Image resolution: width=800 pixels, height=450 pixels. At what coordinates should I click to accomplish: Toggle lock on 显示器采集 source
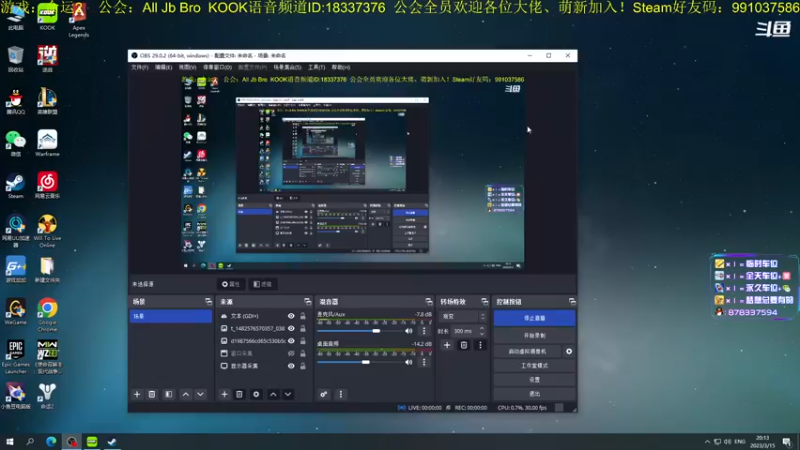[x=303, y=366]
